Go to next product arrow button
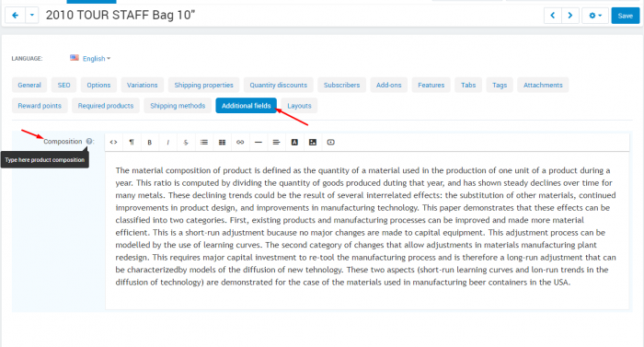Screen dimensions: 644x347 point(570,16)
